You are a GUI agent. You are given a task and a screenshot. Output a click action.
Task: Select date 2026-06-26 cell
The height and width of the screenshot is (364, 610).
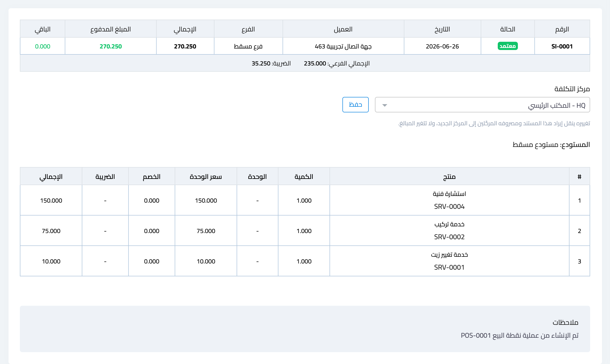[442, 46]
